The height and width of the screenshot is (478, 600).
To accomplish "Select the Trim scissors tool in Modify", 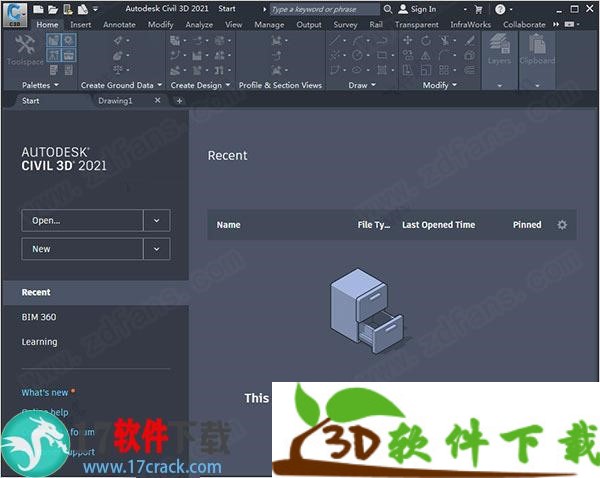I will pos(445,40).
